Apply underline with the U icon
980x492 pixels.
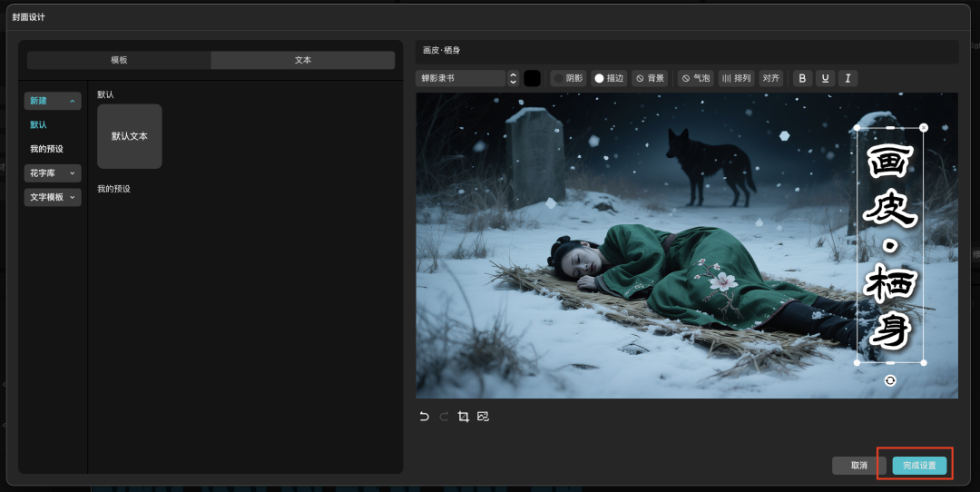coord(825,78)
